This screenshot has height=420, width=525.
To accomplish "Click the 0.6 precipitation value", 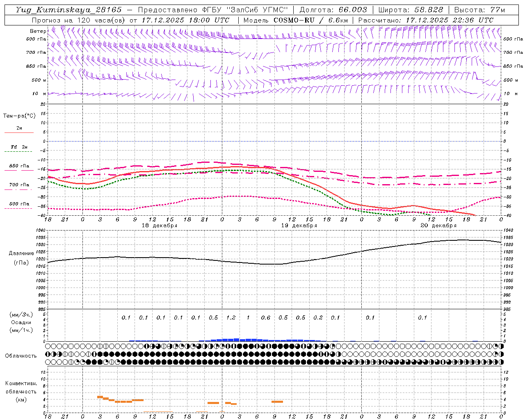I will click(x=266, y=317).
